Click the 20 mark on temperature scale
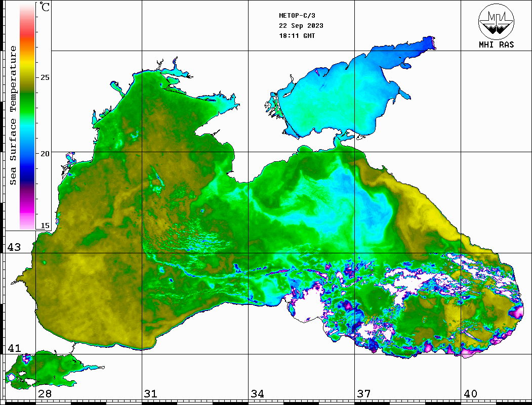Viewport: 532px width, 405px height. 45,154
